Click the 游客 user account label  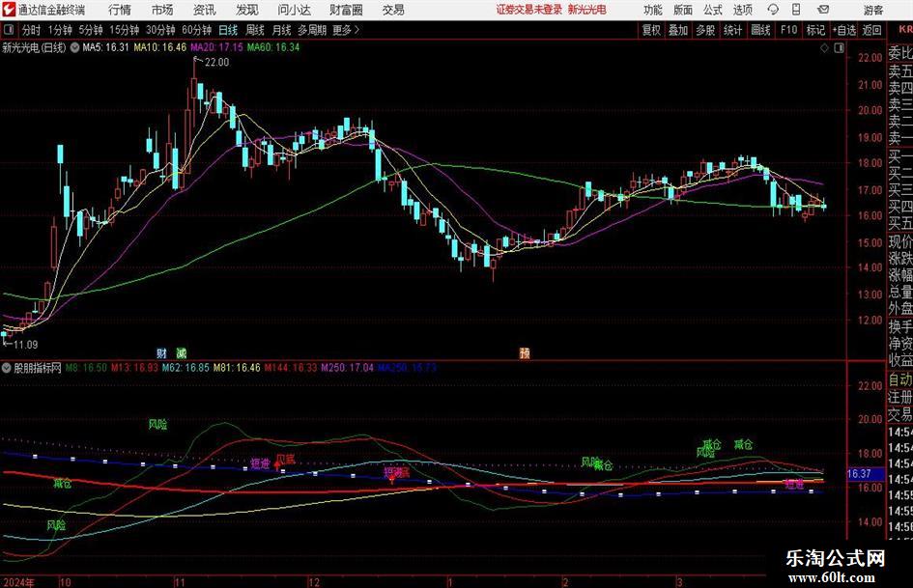click(x=873, y=10)
